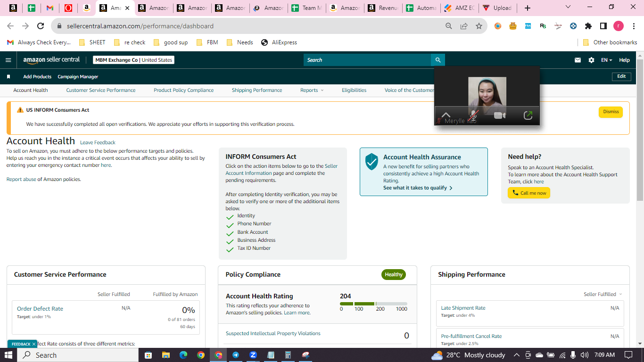Image resolution: width=644 pixels, height=362 pixels.
Task: Unmute the microphone in the video call overlay
Action: pyautogui.click(x=473, y=115)
